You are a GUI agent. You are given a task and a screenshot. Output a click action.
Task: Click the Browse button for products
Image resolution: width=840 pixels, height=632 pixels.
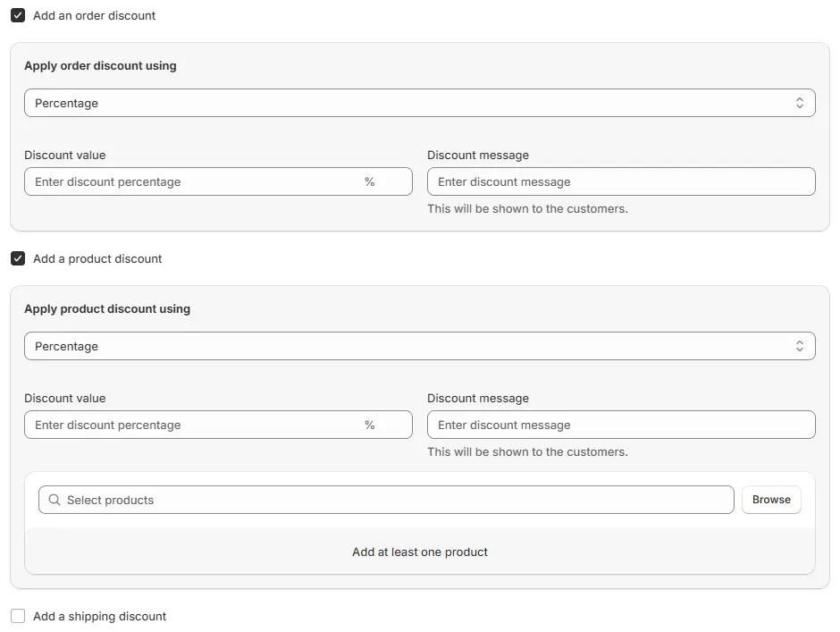coord(771,500)
